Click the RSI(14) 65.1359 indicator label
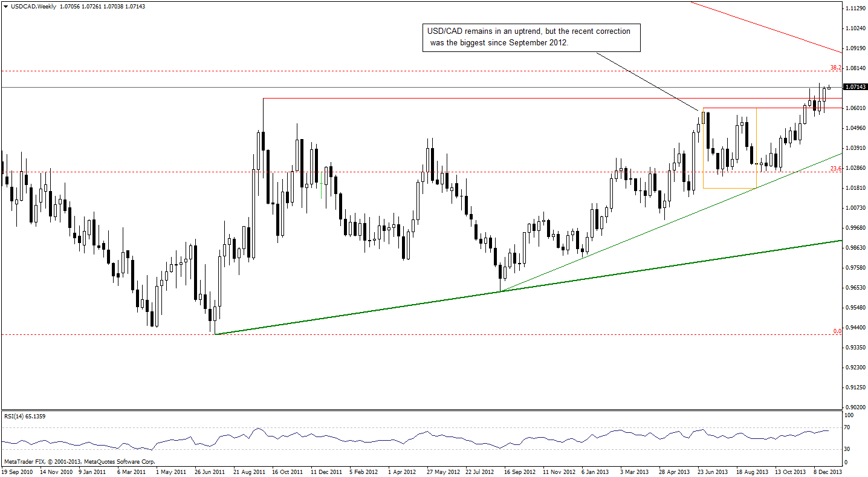 click(x=25, y=416)
